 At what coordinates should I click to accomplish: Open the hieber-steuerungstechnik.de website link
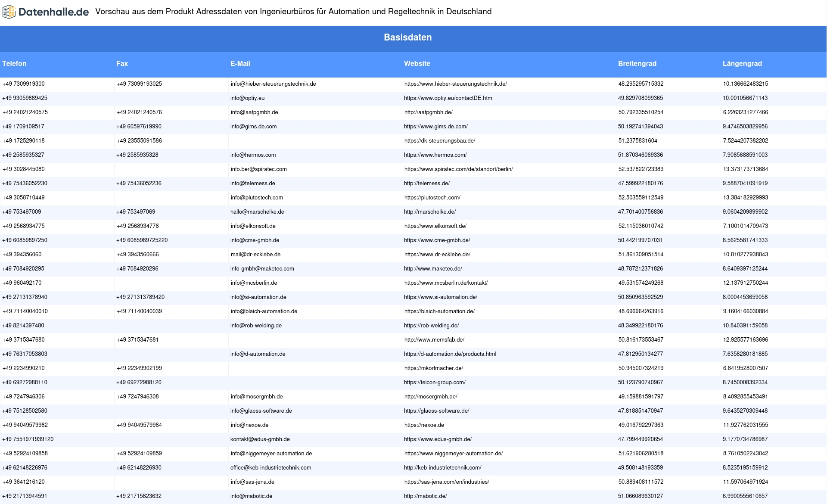(455, 84)
